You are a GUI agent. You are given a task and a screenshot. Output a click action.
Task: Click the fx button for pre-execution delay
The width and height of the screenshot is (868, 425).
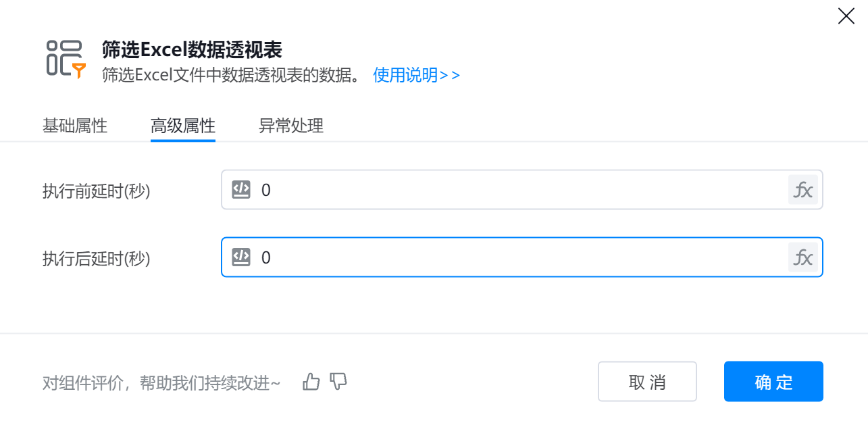[802, 190]
